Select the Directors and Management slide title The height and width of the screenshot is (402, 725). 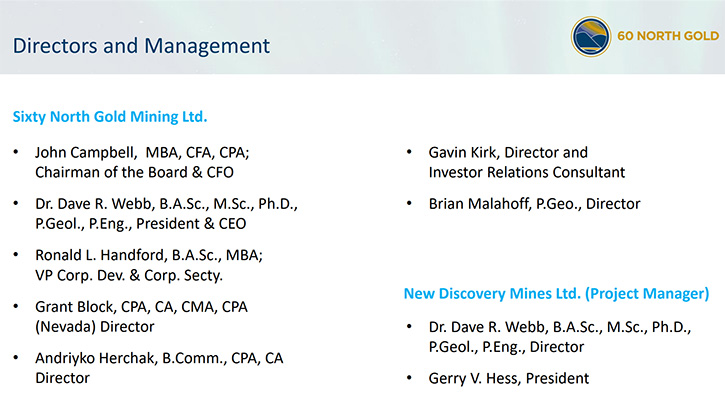tap(141, 46)
